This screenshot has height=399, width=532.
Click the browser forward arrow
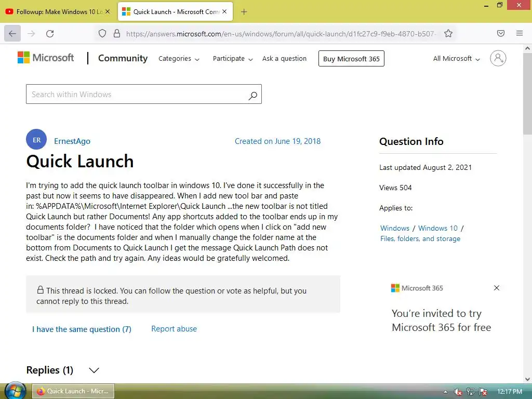31,33
